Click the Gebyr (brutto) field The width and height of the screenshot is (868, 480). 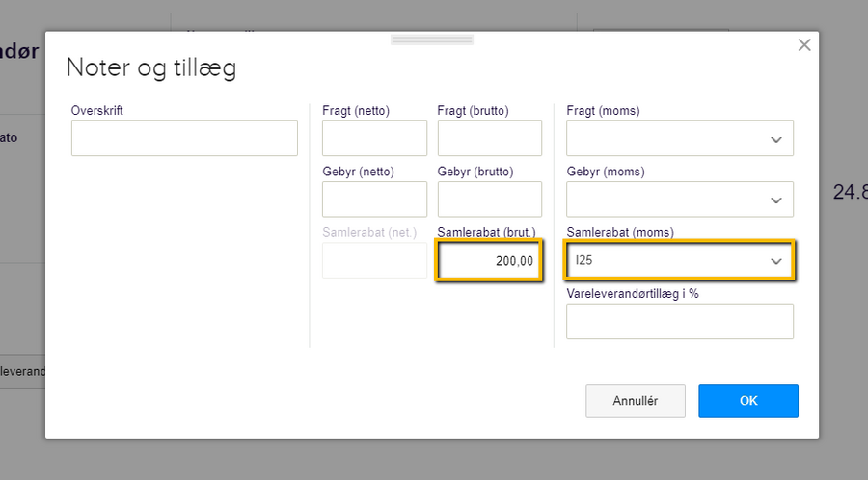coord(489,200)
